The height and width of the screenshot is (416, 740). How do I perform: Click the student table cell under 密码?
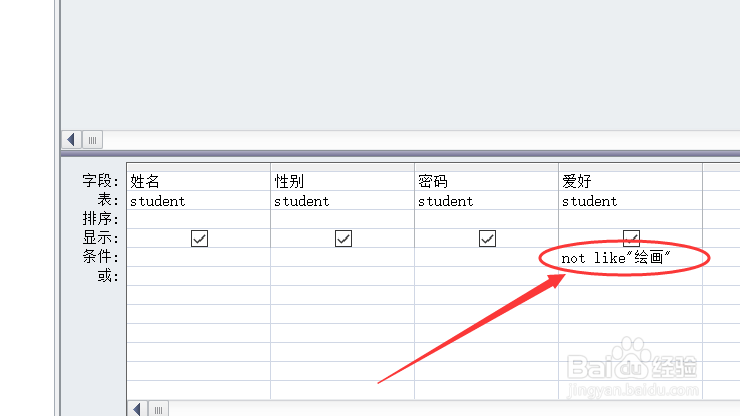click(x=486, y=200)
